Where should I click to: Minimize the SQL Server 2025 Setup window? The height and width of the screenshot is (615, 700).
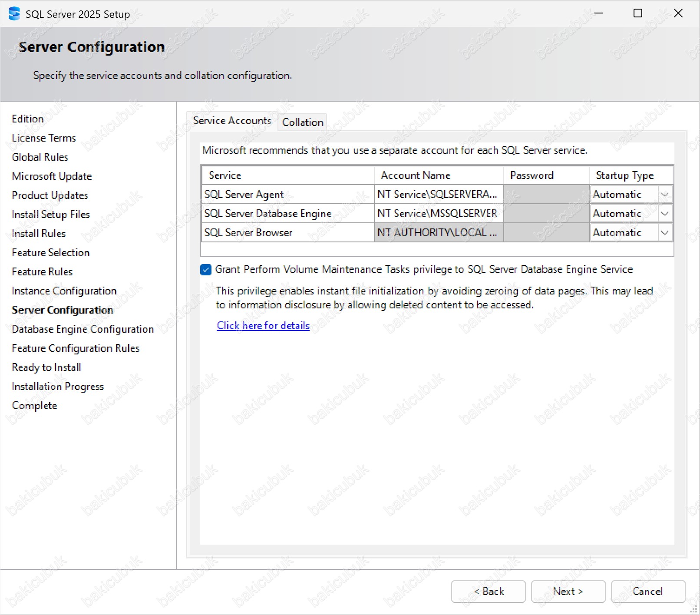coord(598,13)
